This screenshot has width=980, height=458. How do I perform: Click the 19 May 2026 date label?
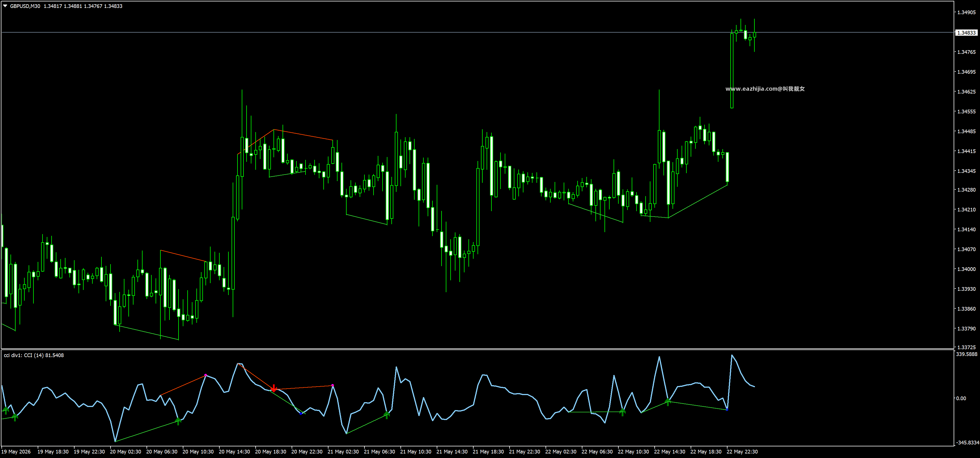click(16, 451)
